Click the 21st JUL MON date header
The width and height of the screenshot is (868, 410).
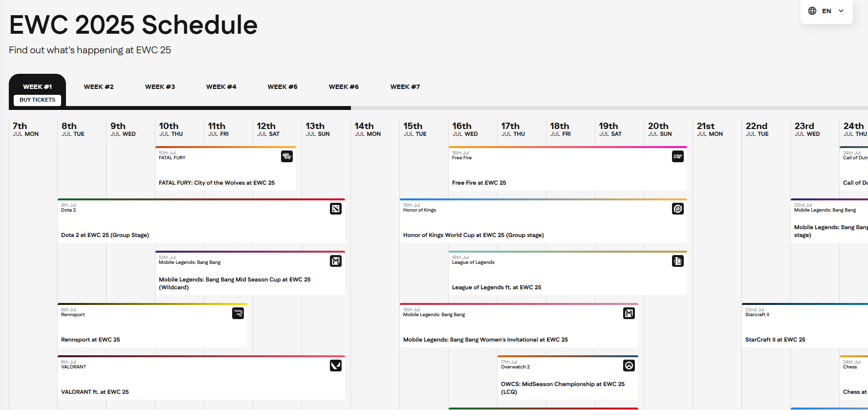point(710,129)
